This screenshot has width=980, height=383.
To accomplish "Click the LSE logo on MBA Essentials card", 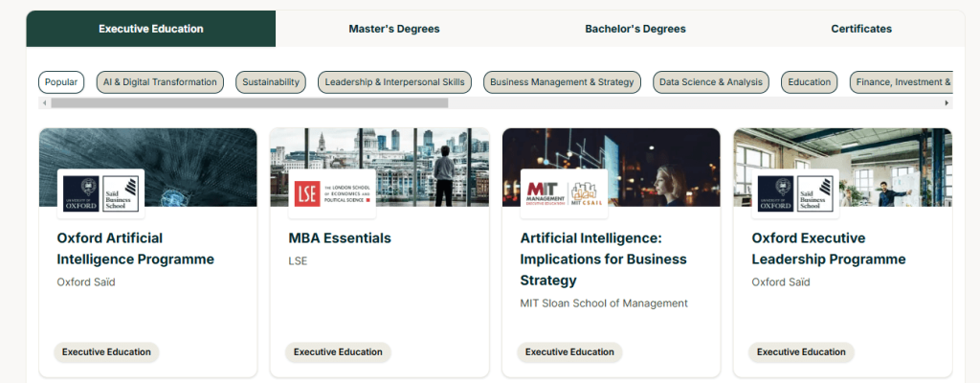I will pos(332,193).
